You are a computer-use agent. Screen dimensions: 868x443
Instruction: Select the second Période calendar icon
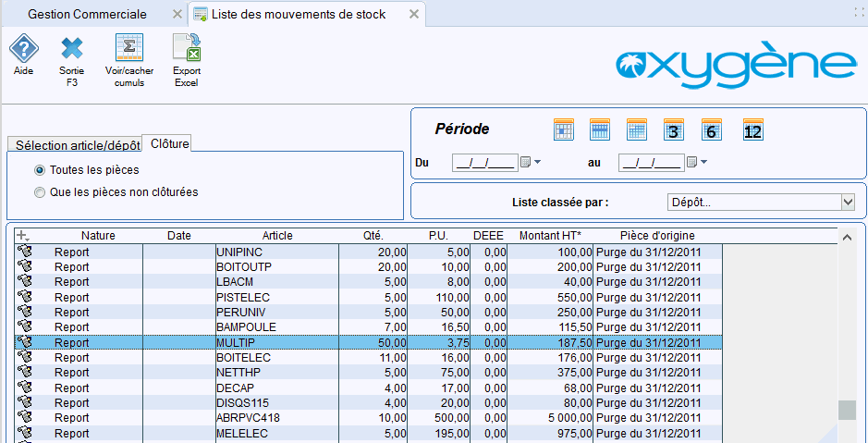[600, 129]
